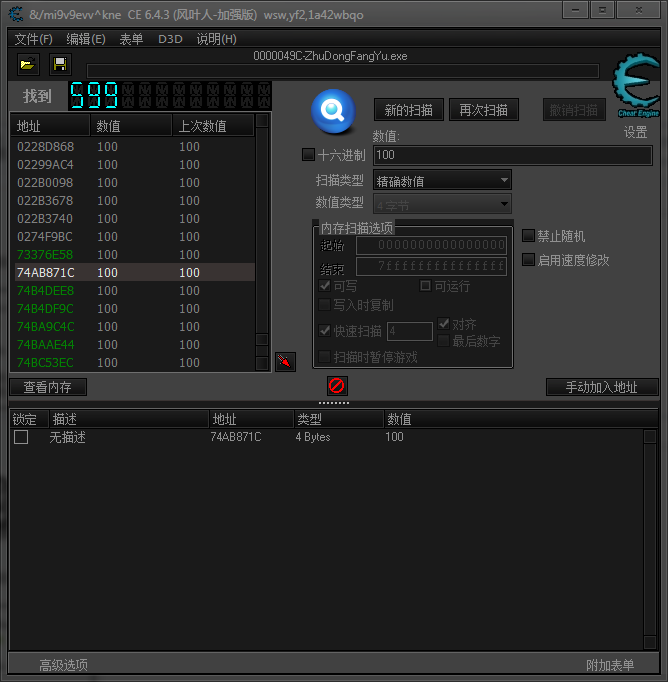
Task: Click the Cheat Engine logo
Action: 636,85
